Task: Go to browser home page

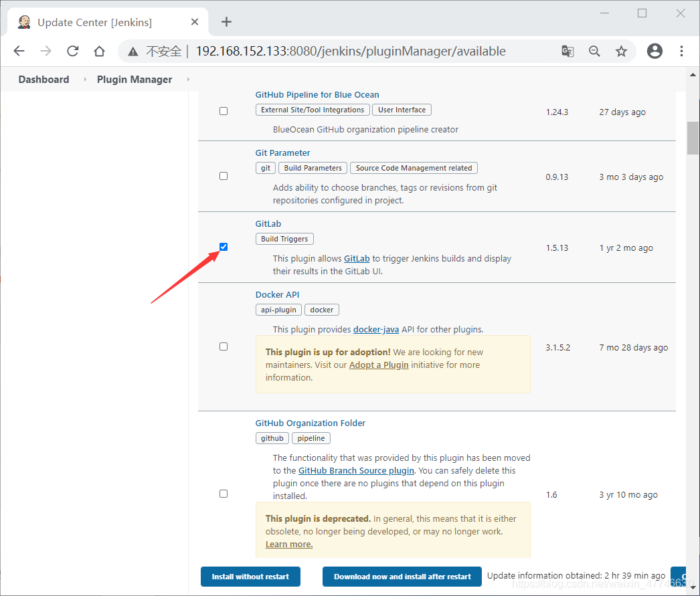Action: (99, 51)
